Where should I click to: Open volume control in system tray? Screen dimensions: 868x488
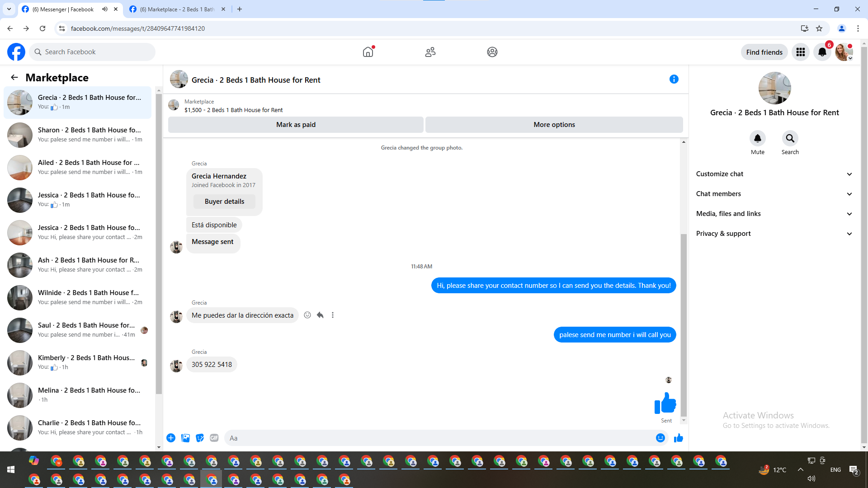811,479
